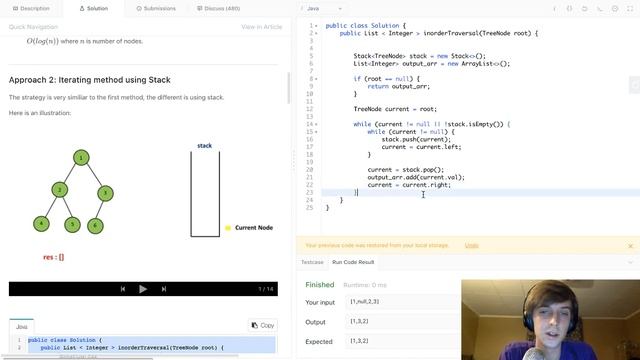Click the solution panel vertical scrollbar
The image size is (640, 360).
coord(289,88)
